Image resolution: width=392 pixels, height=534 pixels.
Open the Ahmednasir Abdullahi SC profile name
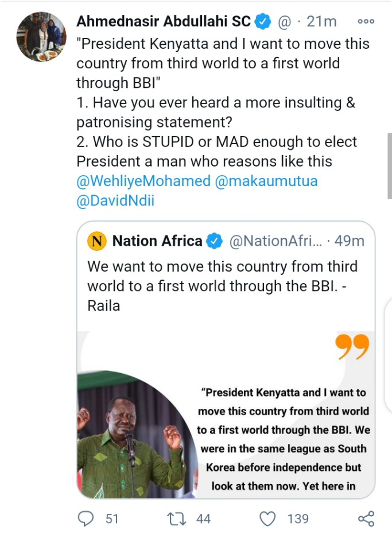click(x=164, y=21)
